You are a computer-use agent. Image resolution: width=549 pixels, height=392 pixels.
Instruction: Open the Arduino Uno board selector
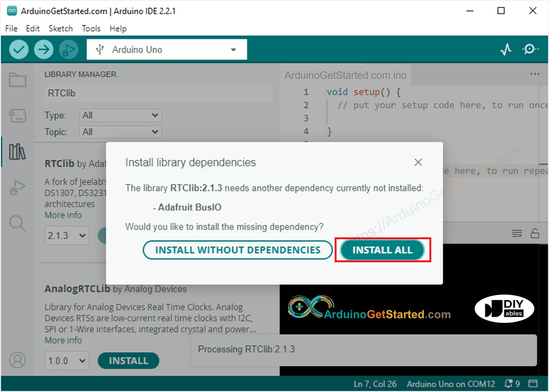click(166, 49)
